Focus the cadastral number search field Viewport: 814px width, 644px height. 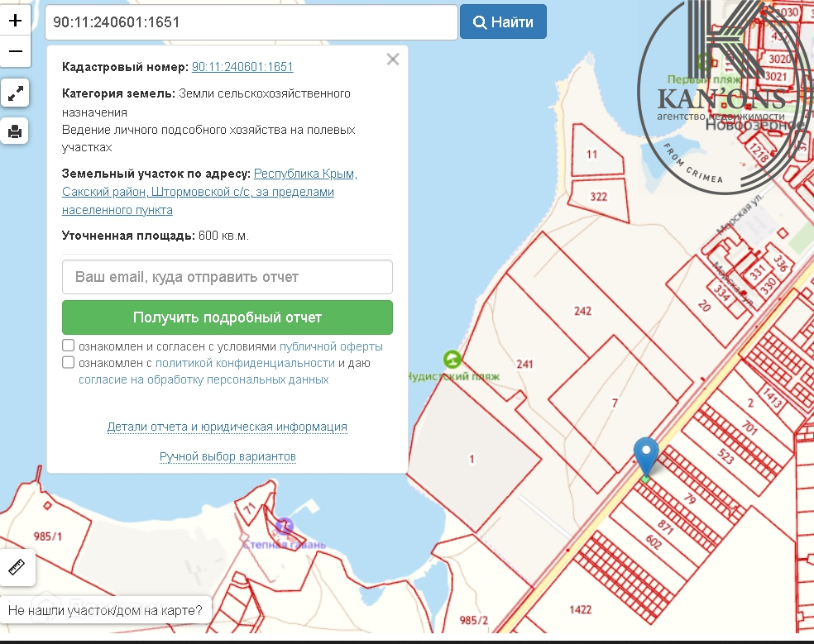pyautogui.click(x=251, y=22)
